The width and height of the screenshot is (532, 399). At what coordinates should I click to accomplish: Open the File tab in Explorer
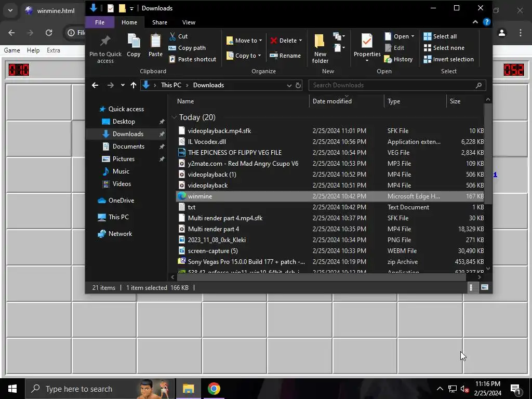100,22
